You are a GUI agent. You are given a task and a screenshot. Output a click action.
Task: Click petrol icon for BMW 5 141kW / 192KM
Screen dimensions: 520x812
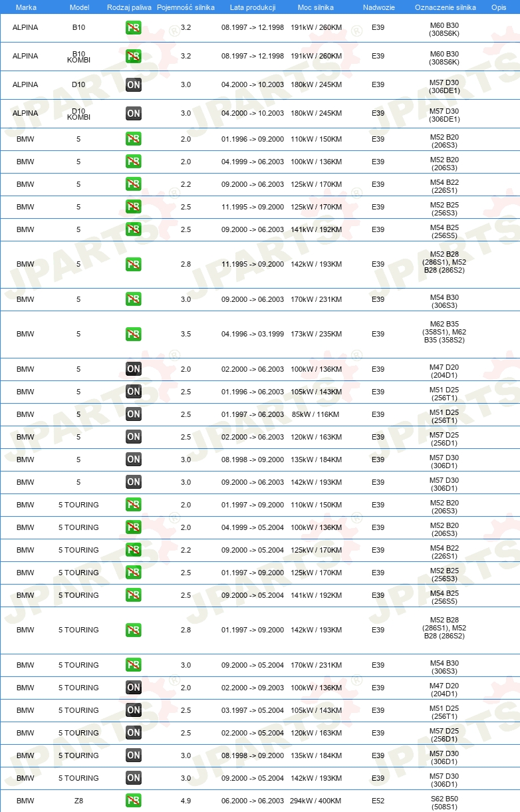[x=134, y=229]
